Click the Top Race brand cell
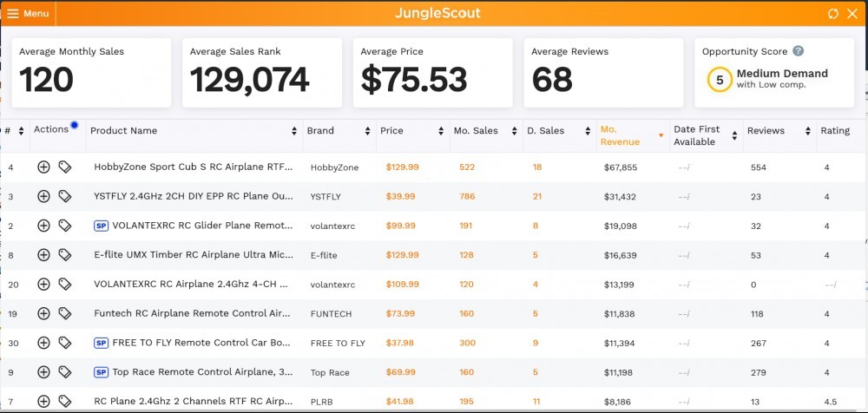Screen dimensions: 868x413 [x=330, y=372]
